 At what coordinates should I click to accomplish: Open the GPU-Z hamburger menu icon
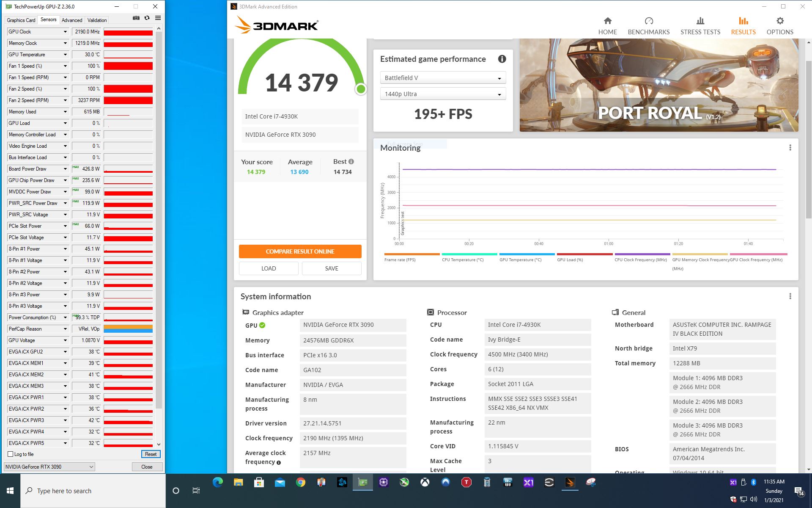point(158,18)
